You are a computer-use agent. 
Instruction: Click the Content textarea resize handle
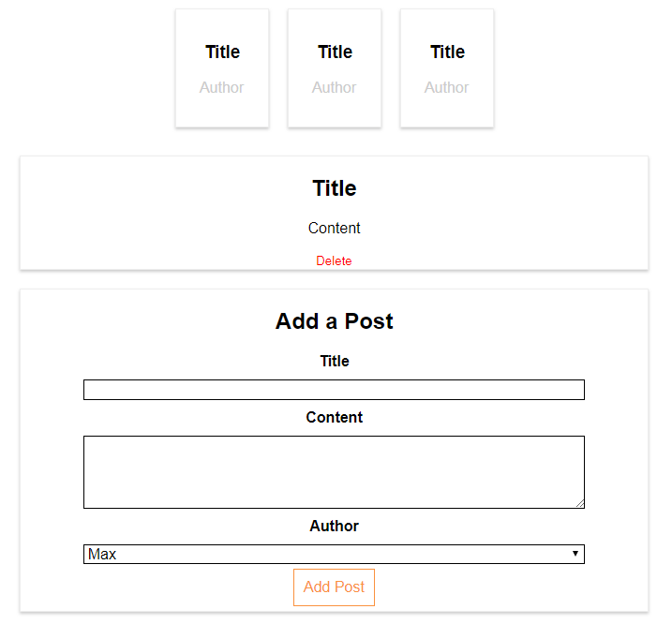point(579,503)
